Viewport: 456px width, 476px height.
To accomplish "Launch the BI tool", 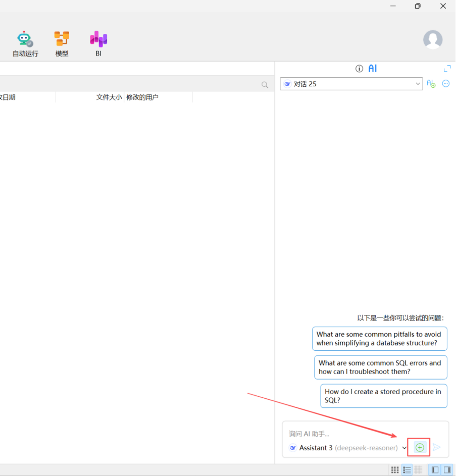I will pos(98,43).
